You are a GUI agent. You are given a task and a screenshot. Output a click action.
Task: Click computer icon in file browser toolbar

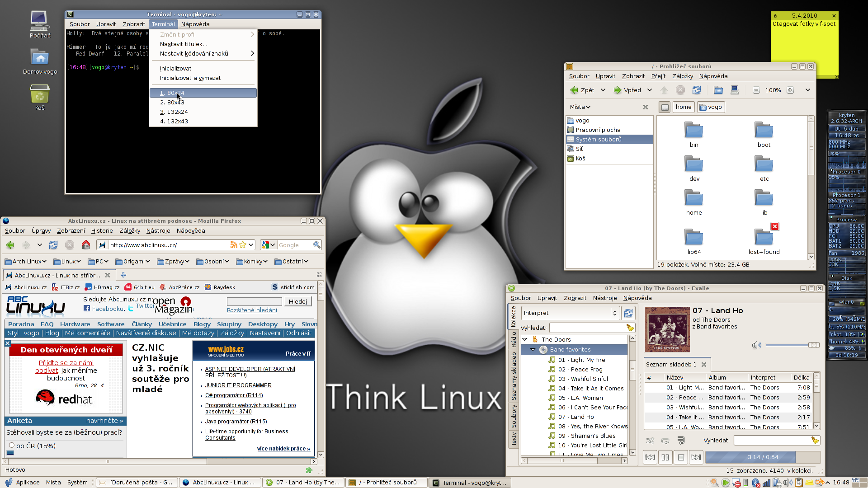click(x=735, y=90)
